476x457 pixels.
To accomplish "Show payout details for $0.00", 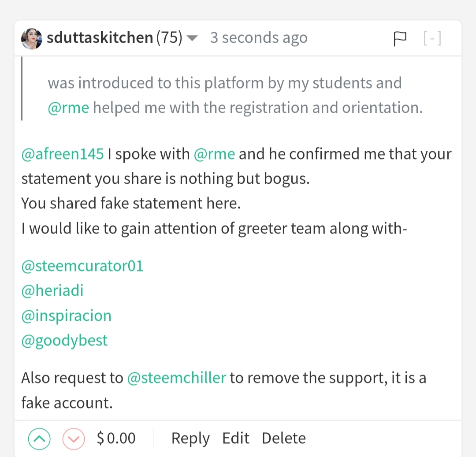I will tap(116, 438).
